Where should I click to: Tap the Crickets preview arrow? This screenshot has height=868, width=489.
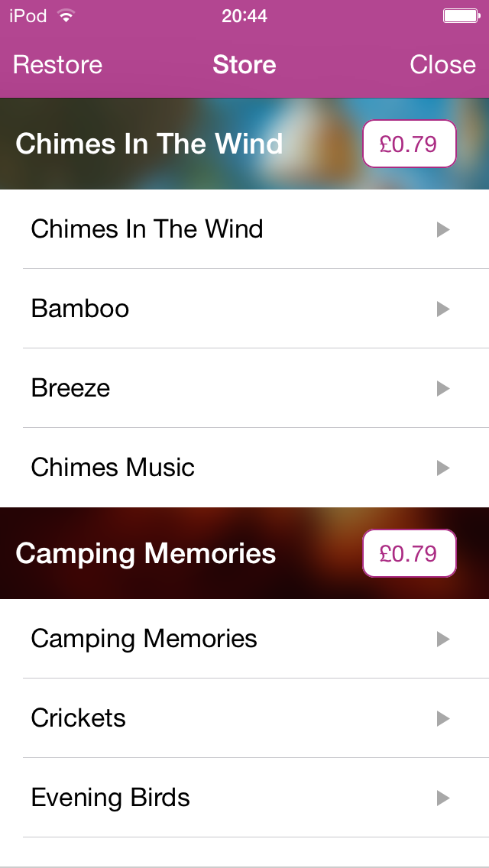[442, 718]
